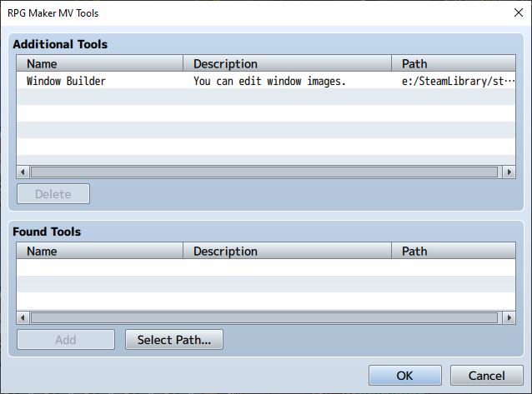Click 'You can edit window images.' description
Viewport: 532px width, 394px height.
269,81
